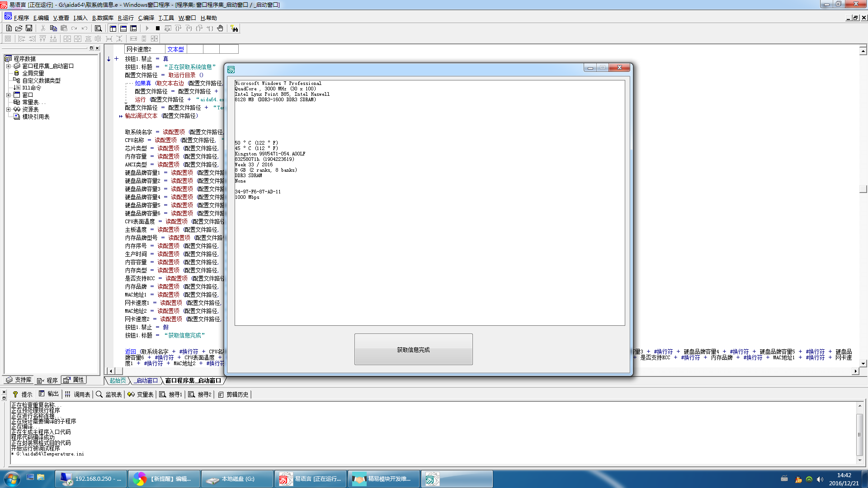Image resolution: width=868 pixels, height=488 pixels.
Task: Switch to 精易模块开发 taskbar item
Action: tap(383, 479)
